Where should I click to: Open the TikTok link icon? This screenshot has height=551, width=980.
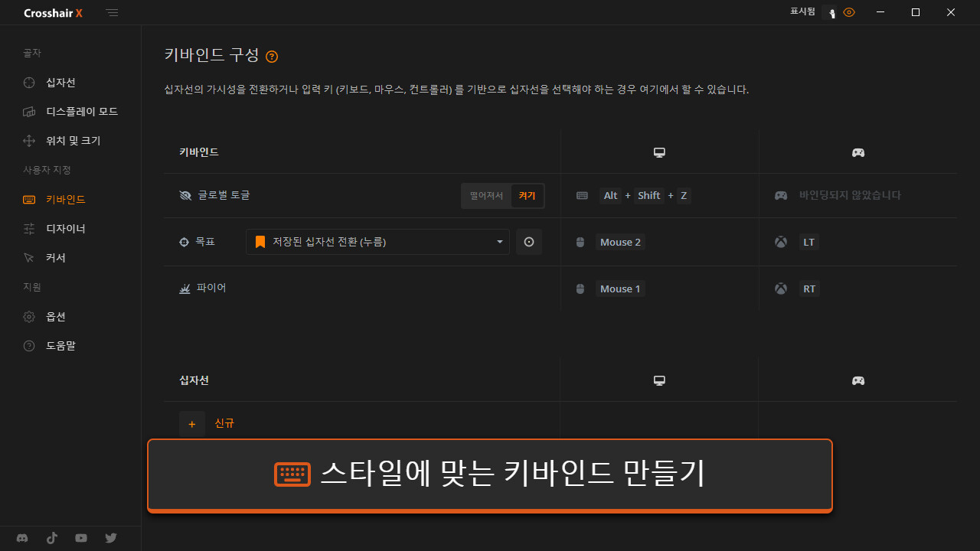(52, 538)
